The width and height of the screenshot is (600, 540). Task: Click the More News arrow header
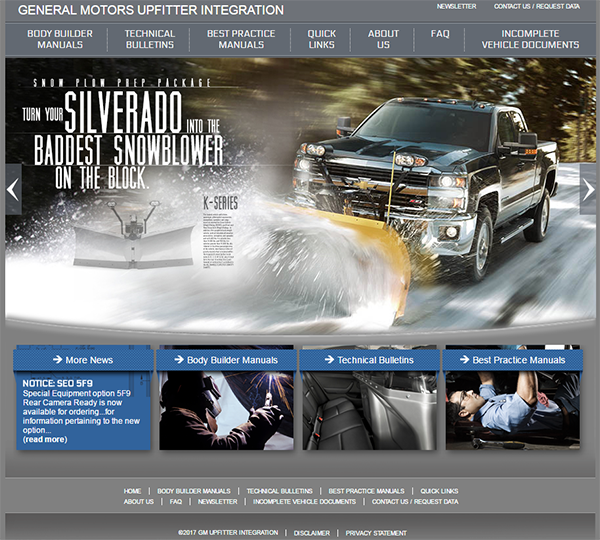pos(82,360)
